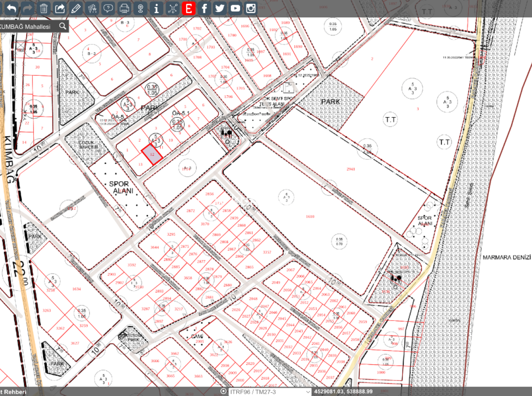The height and width of the screenshot is (396, 532).
Task: Select the pencil drawing tool
Action: [x=76, y=8]
